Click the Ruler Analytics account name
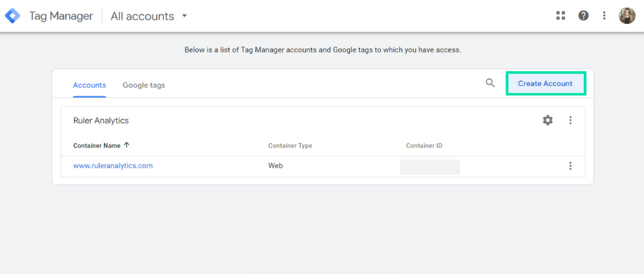Screen dimensions: 644x274 pyautogui.click(x=101, y=121)
